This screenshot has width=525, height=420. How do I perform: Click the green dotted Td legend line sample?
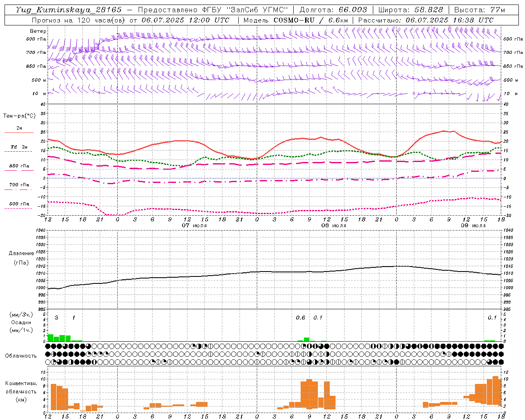click(19, 151)
